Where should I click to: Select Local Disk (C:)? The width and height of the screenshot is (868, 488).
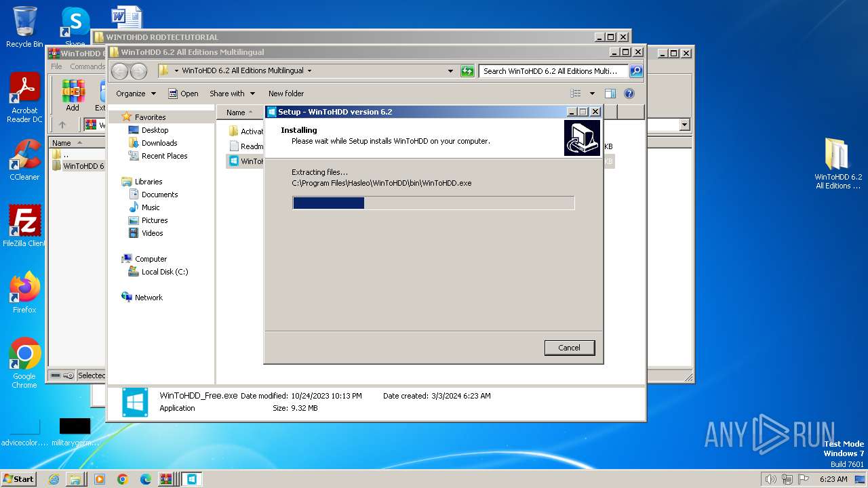click(x=165, y=272)
